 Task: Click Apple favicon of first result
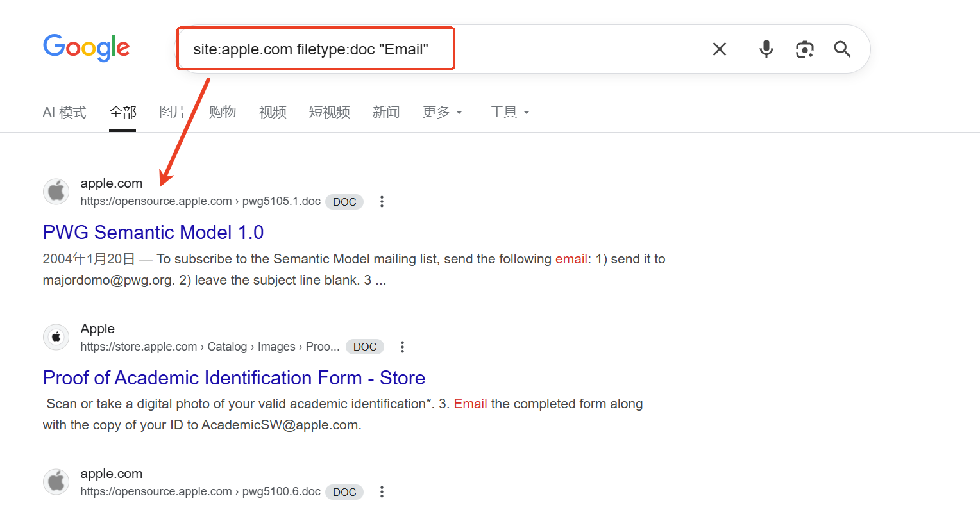pos(56,192)
